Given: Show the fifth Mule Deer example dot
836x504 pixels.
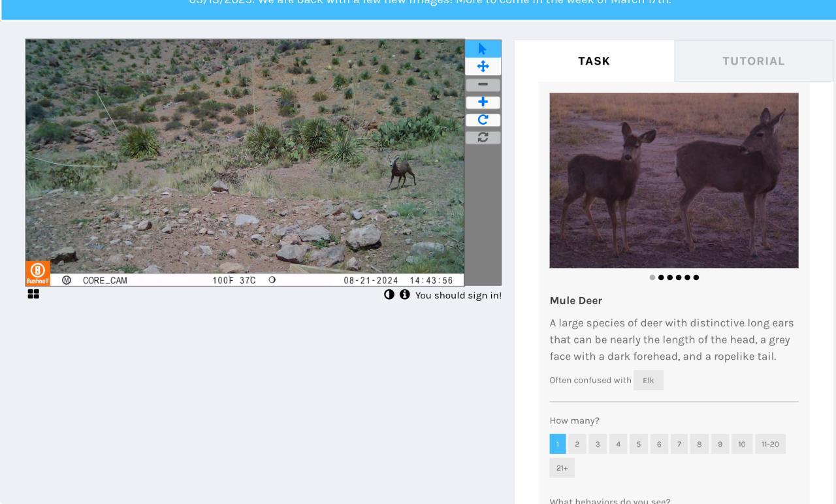Looking at the screenshot, I should coord(687,277).
